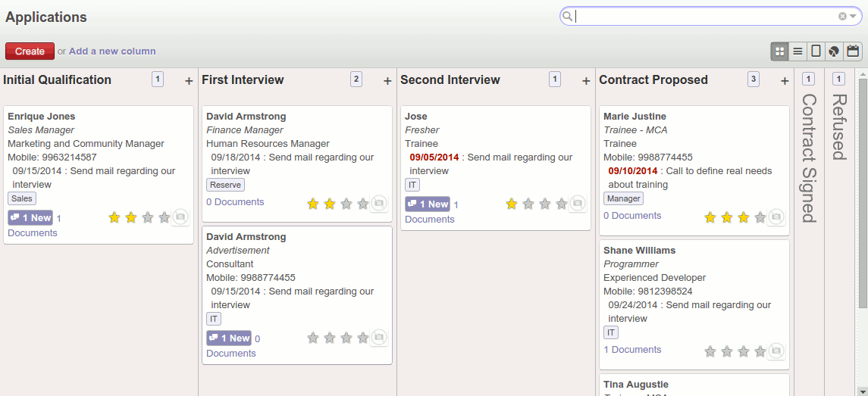Click the photo icon on the Jose card
This screenshot has width=868, height=396.
pos(578,203)
